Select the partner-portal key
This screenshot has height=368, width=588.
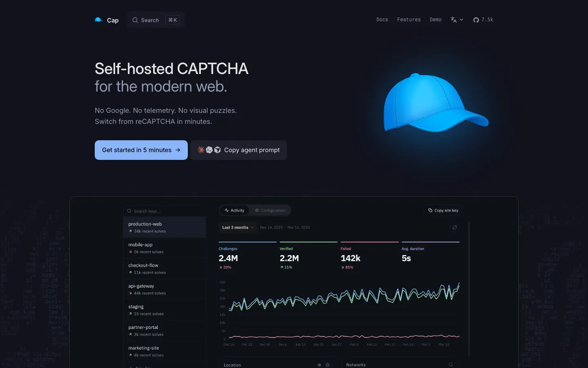pos(165,331)
